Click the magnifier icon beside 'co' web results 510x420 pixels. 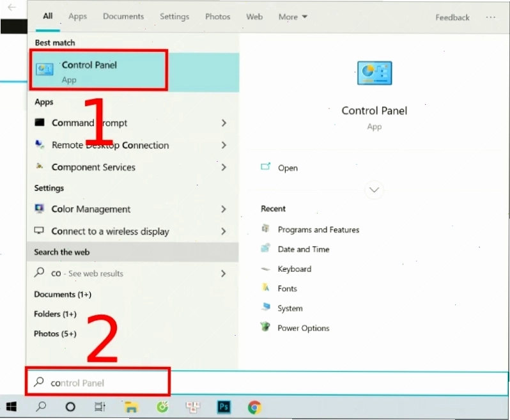point(40,272)
